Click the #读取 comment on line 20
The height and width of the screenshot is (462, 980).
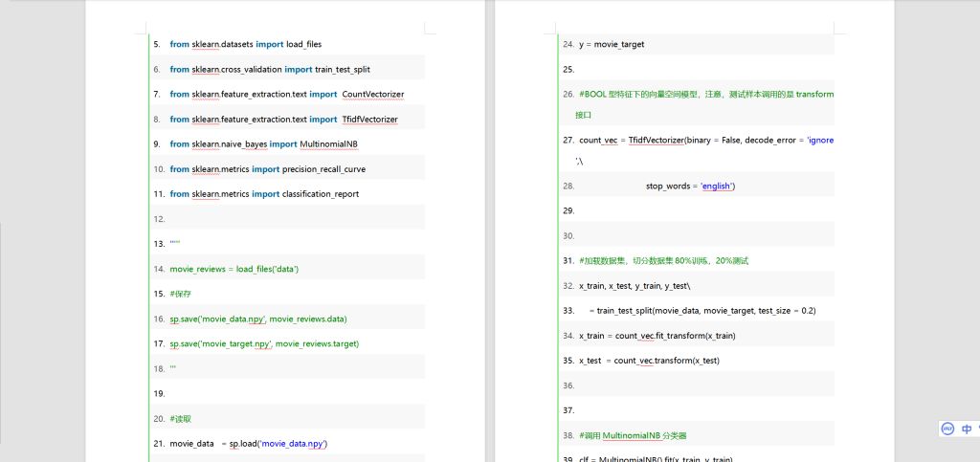(x=181, y=418)
